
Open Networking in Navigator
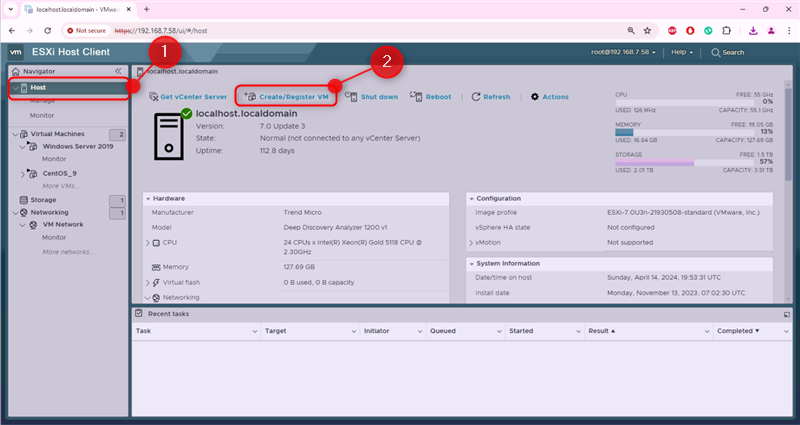click(x=49, y=212)
